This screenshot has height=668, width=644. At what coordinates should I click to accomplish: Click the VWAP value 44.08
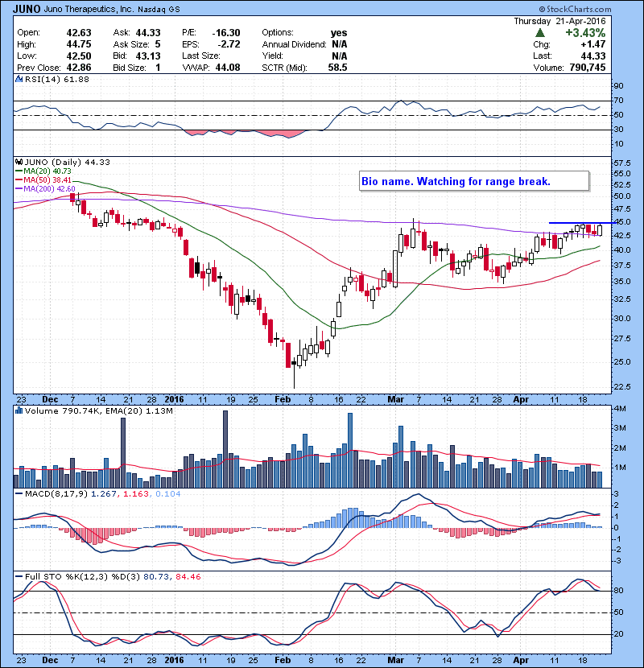tap(228, 68)
